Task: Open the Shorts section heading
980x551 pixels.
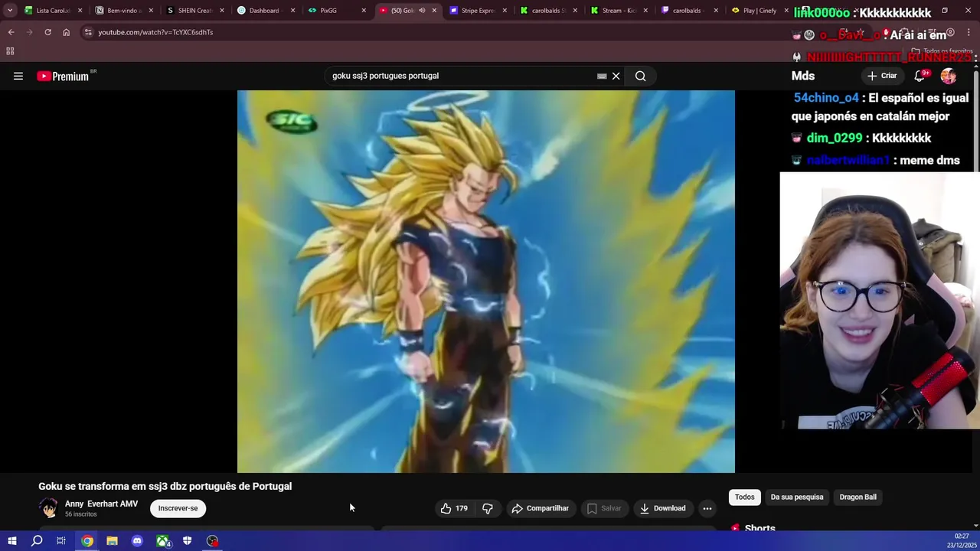Action: tap(759, 528)
